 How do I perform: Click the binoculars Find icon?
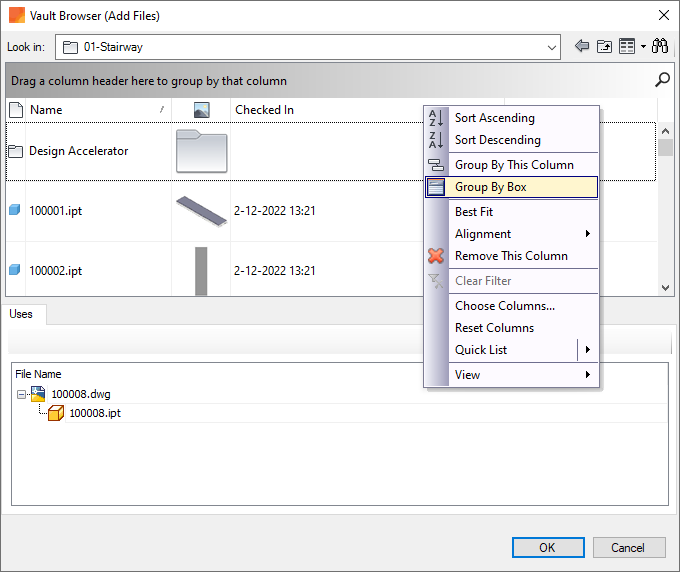(660, 46)
